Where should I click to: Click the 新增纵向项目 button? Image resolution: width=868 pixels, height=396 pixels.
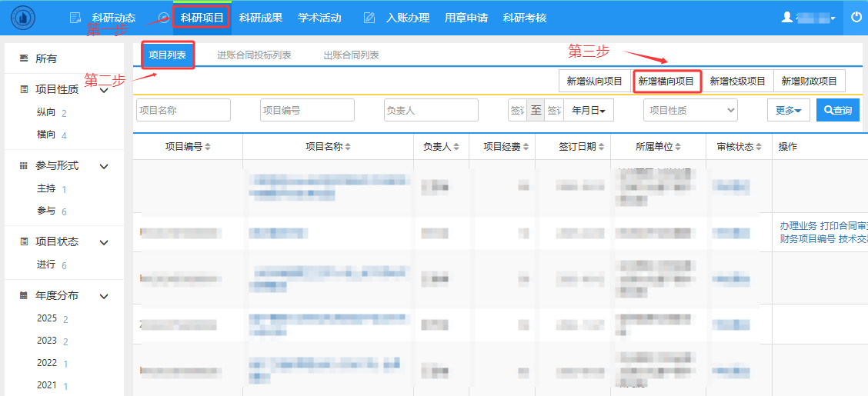[594, 81]
